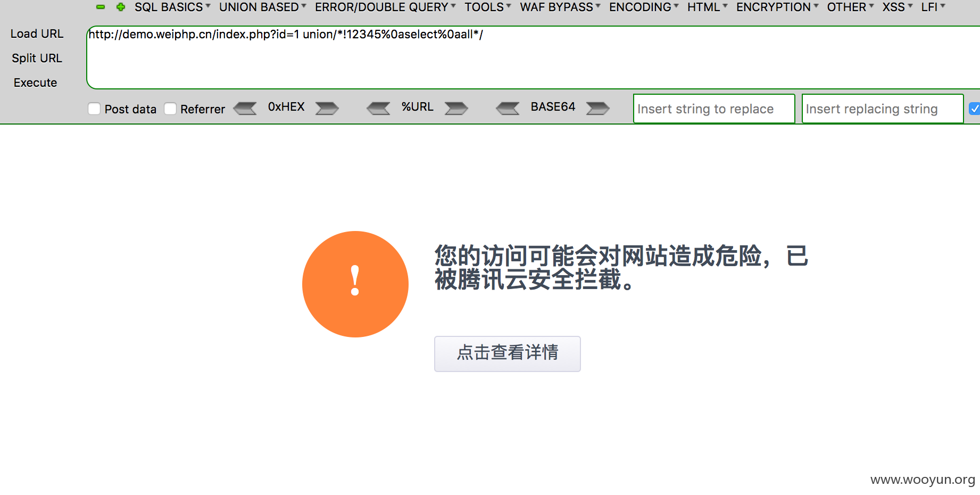Open the ENCODING dropdown menu
The image size is (980, 495).
(644, 7)
